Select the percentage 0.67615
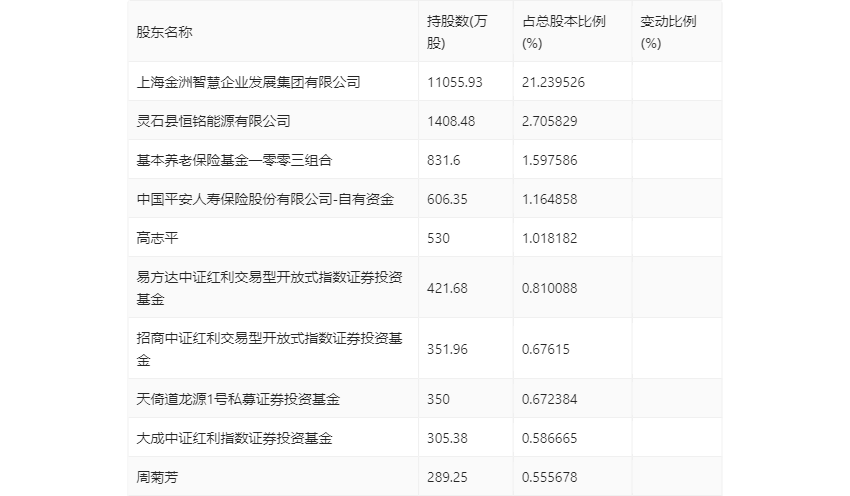Image resolution: width=850 pixels, height=496 pixels. coord(546,349)
